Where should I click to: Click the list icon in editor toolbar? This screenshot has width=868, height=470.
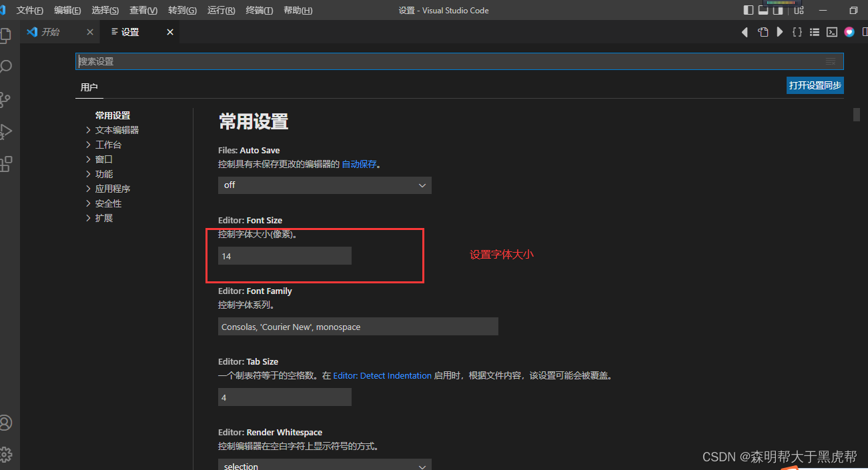[x=815, y=32]
